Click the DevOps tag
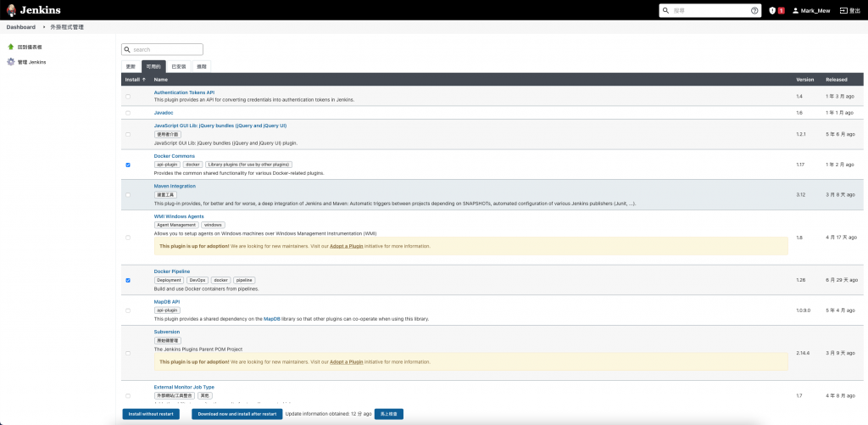This screenshot has width=868, height=425. tap(198, 281)
